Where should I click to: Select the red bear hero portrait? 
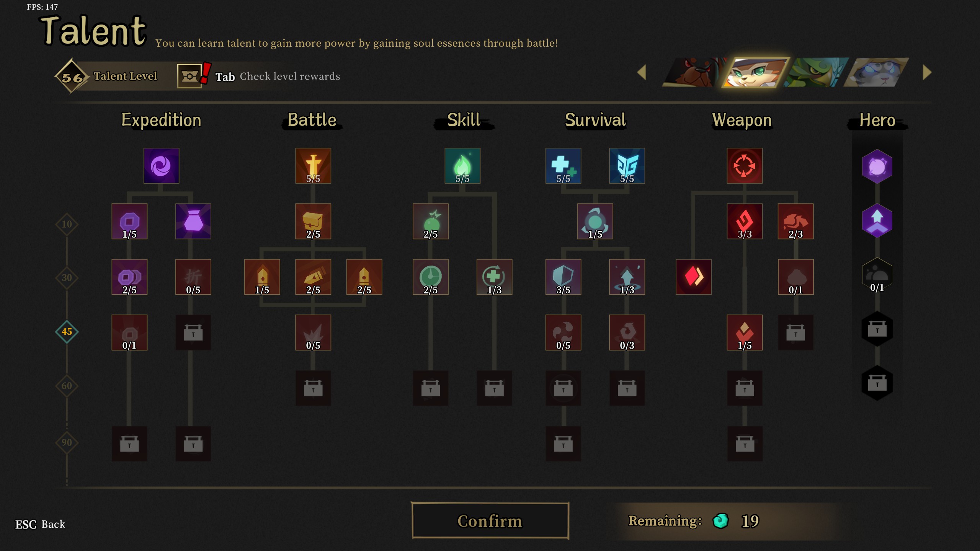[x=694, y=72]
